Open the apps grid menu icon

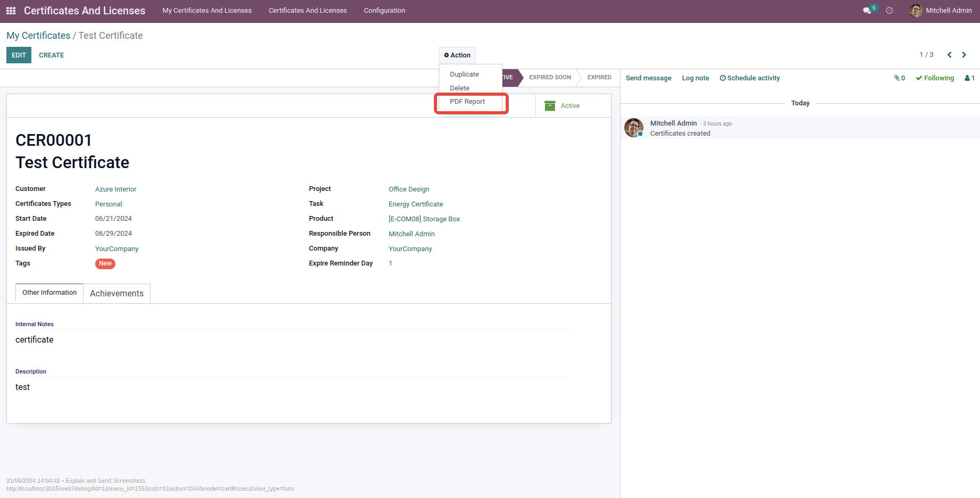(x=11, y=11)
